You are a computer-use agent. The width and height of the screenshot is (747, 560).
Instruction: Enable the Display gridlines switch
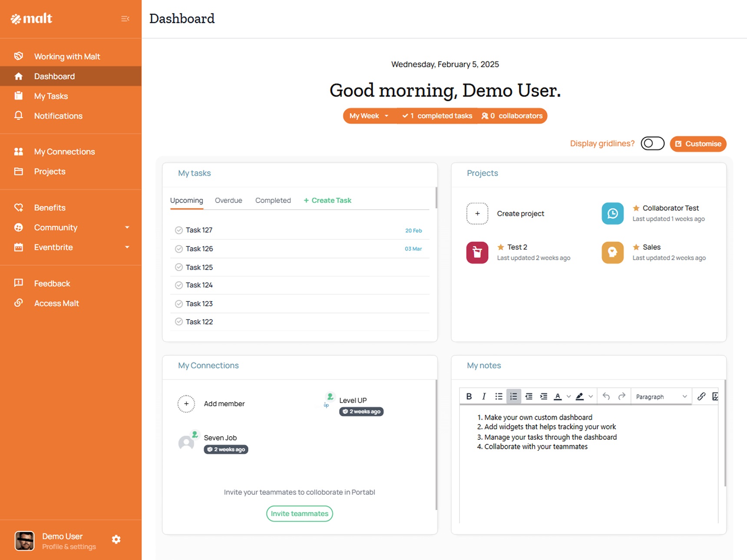[x=652, y=143]
